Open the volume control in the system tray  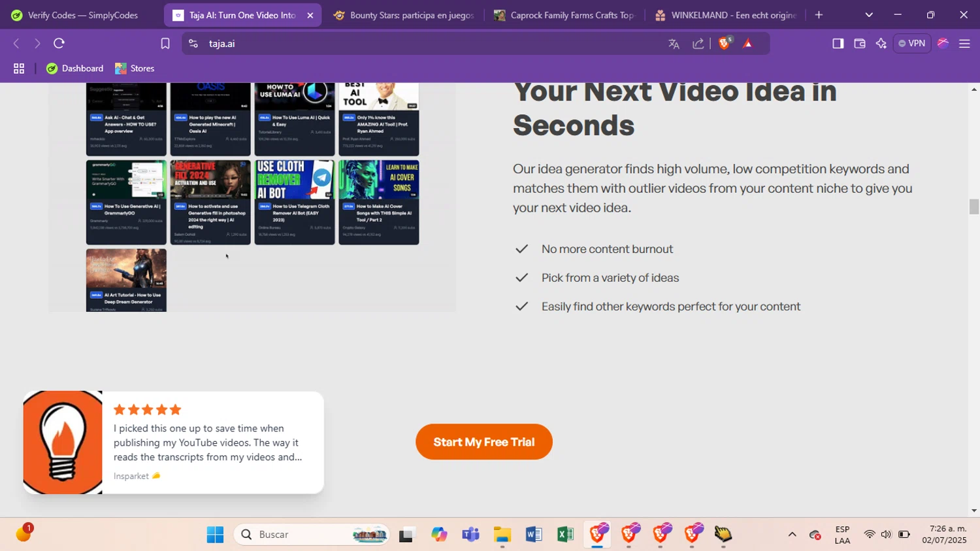tap(886, 535)
